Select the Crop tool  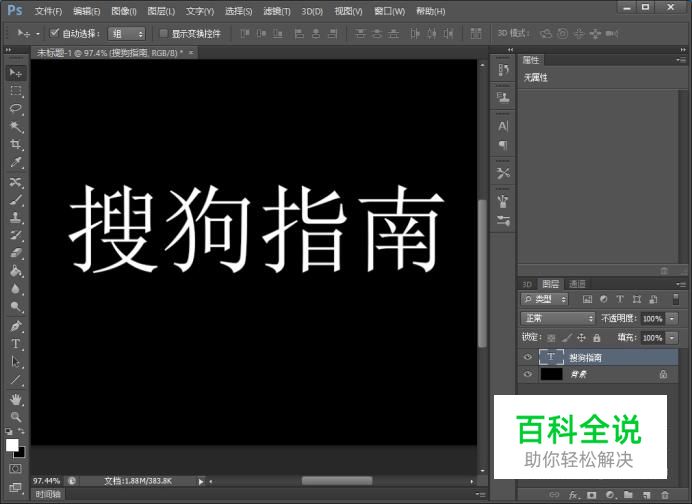tap(16, 144)
